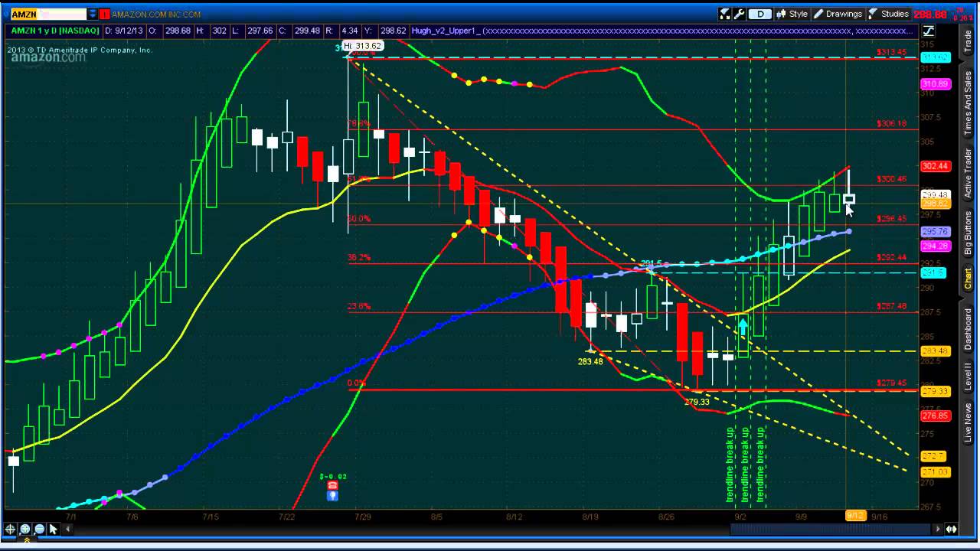Click the lightbulb event icon under phone
The image size is (980, 551).
(332, 496)
